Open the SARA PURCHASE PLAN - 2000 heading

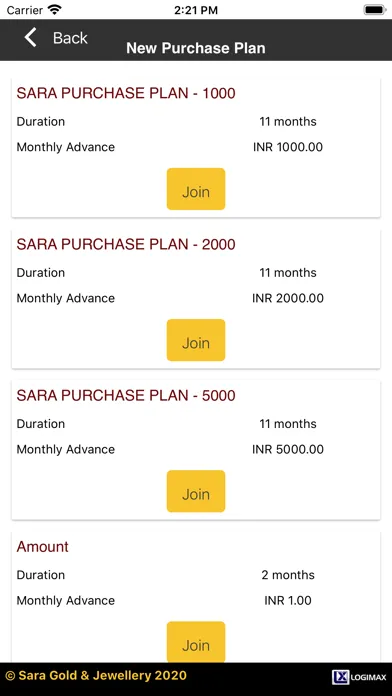[x=126, y=244]
